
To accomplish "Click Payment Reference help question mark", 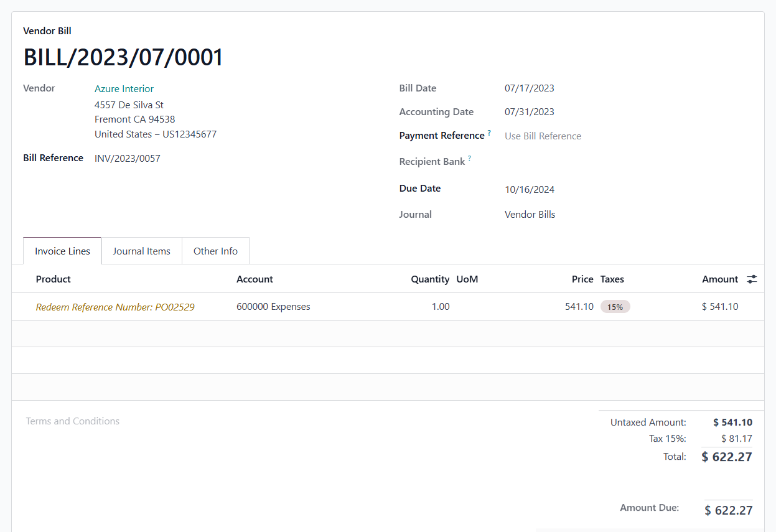I will coord(489,133).
